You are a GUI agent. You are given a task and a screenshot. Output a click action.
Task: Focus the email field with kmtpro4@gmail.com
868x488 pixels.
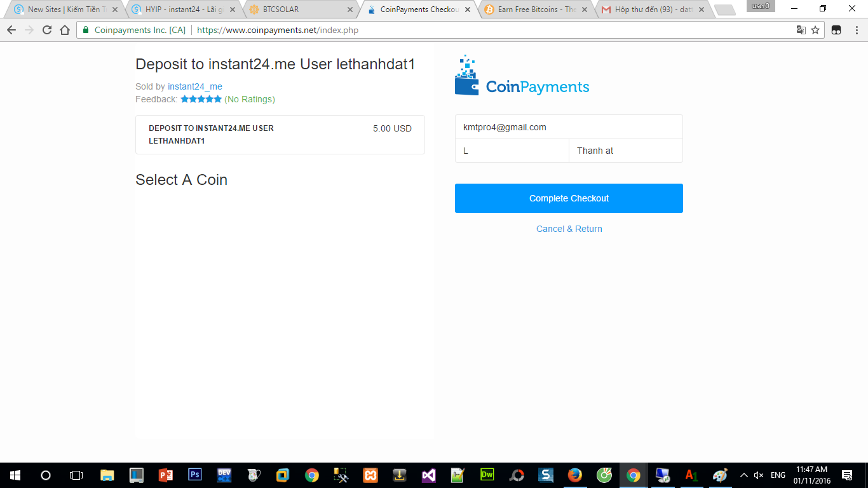click(569, 127)
